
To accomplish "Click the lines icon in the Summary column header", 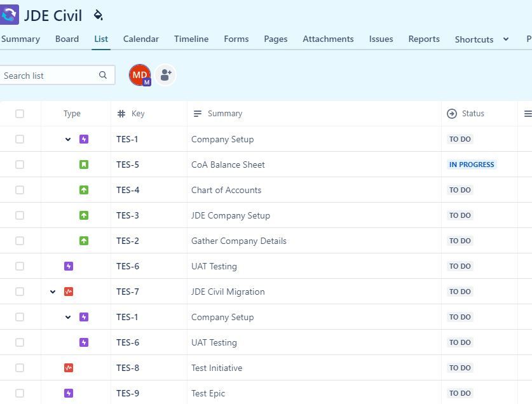I will coord(198,114).
